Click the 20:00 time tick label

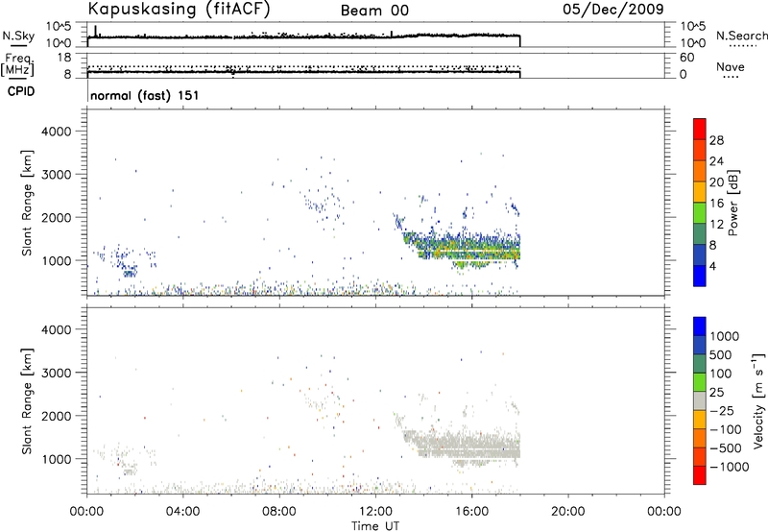568,512
